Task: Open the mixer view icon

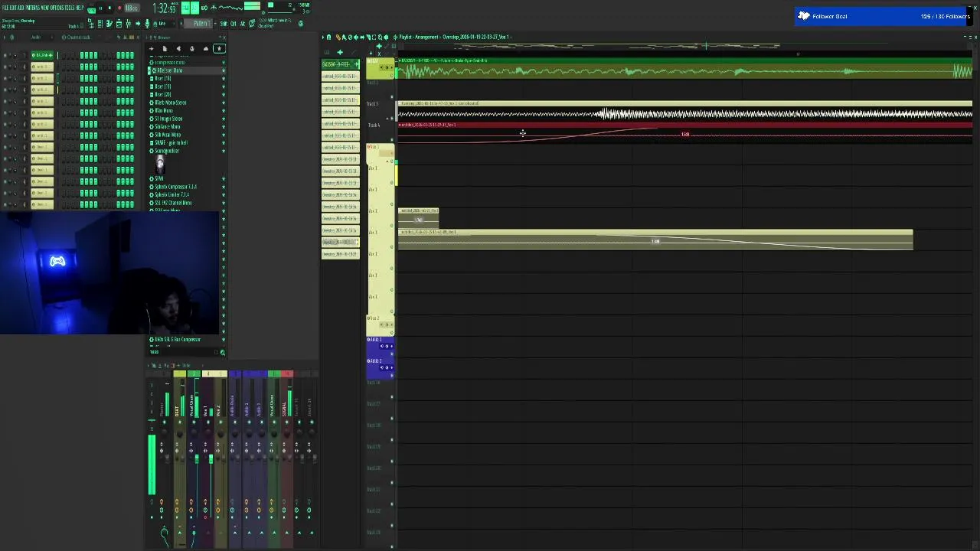Action: (x=129, y=24)
